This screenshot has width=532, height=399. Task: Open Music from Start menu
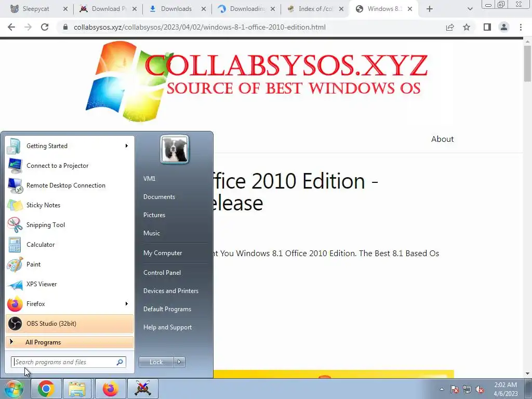pos(151,233)
